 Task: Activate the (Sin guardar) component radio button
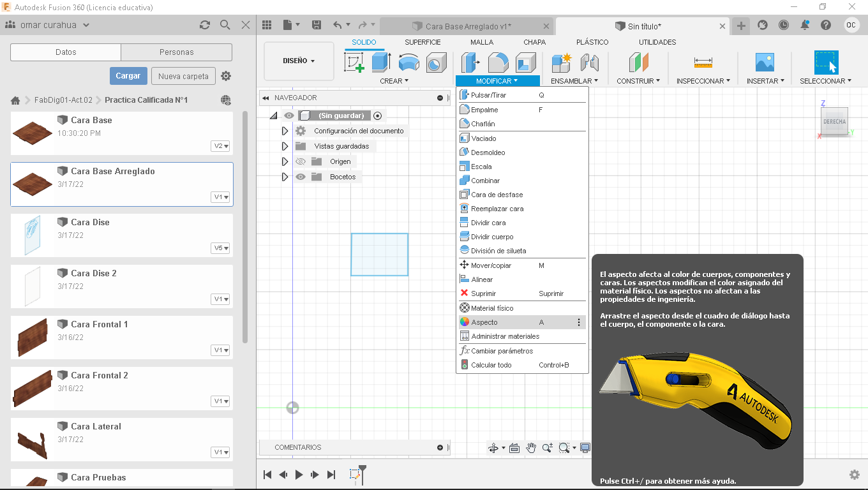coord(378,115)
